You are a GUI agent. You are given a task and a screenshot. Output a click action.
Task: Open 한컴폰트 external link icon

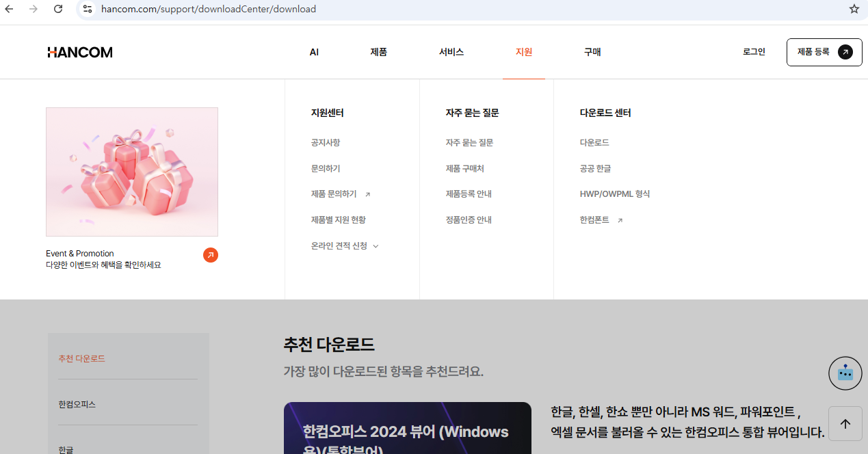point(620,220)
